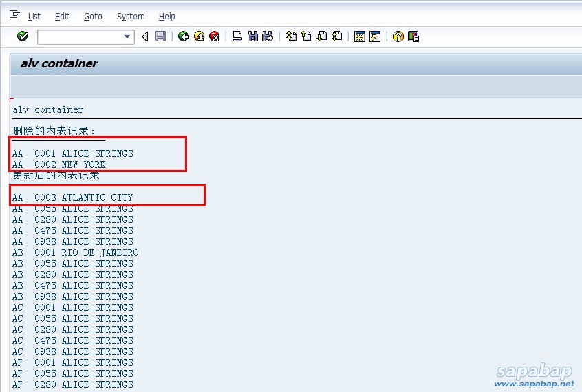Click the Find binoculars icon
Image resolution: width=582 pixels, height=392 pixels.
(252, 36)
